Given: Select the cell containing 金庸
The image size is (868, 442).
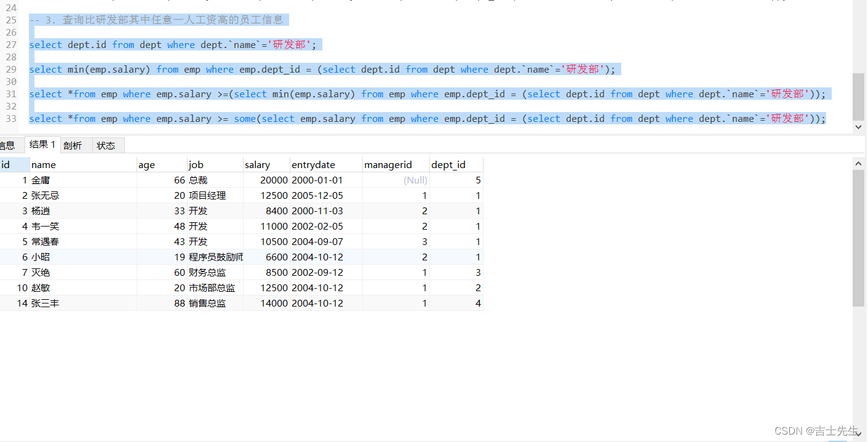Looking at the screenshot, I should point(83,180).
